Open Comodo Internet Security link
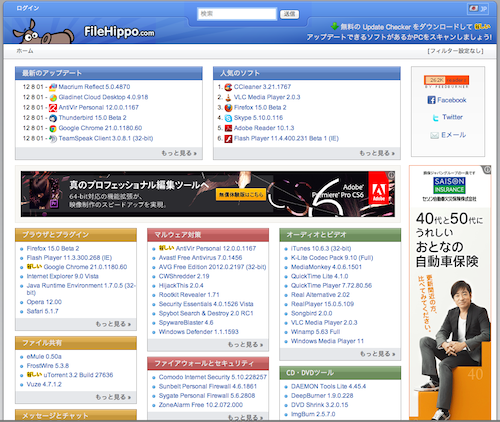The image size is (500, 422). (x=213, y=377)
